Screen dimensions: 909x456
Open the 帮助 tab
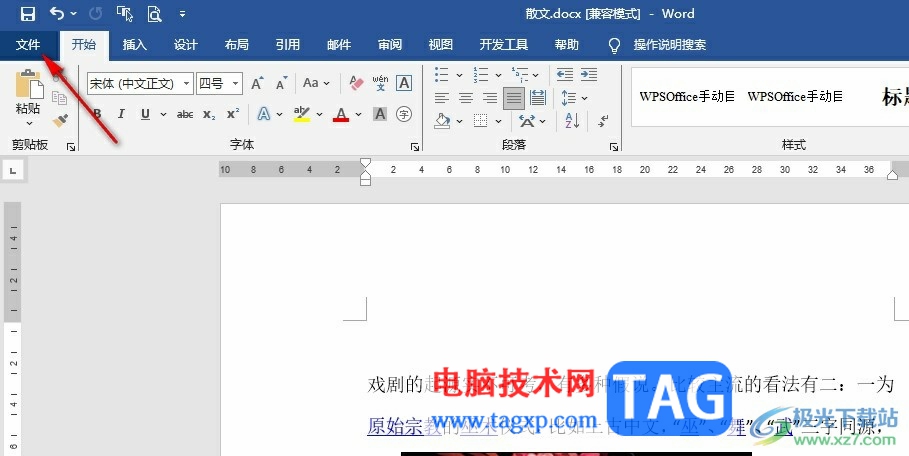click(566, 45)
